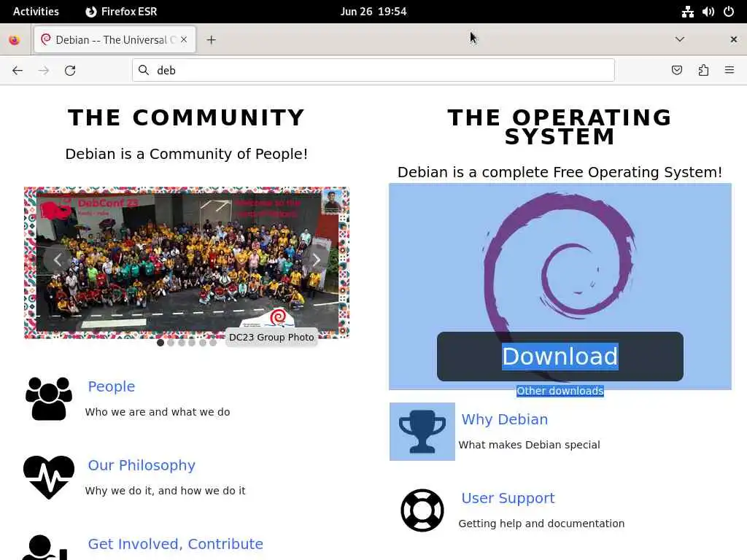Screen dimensions: 747x560
Task: Open Get Involved, Contribute link
Action: pyautogui.click(x=175, y=544)
